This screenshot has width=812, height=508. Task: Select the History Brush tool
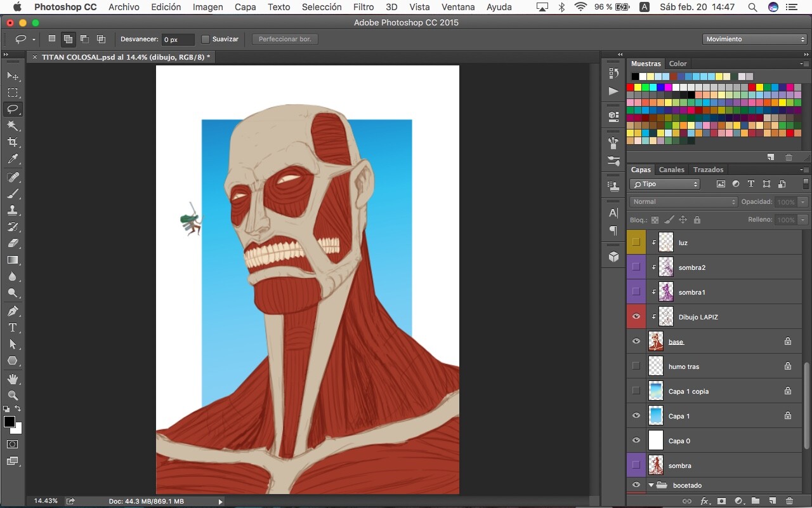tap(13, 226)
